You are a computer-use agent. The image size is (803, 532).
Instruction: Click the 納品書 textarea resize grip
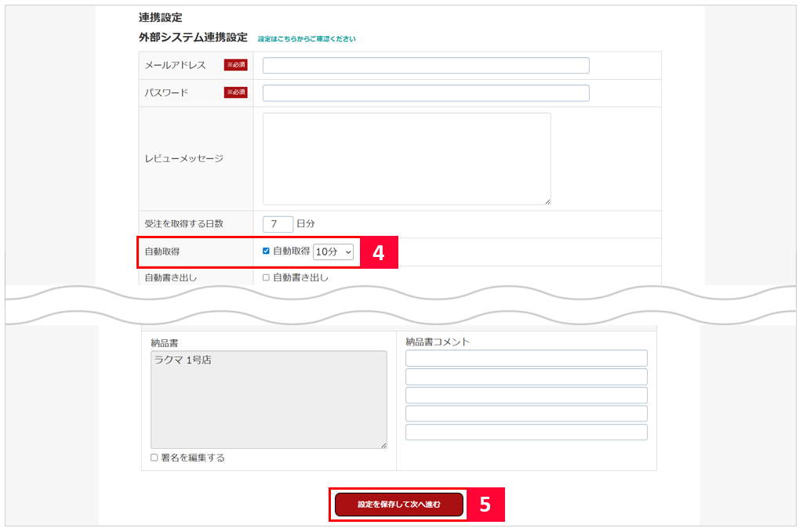coord(383,445)
